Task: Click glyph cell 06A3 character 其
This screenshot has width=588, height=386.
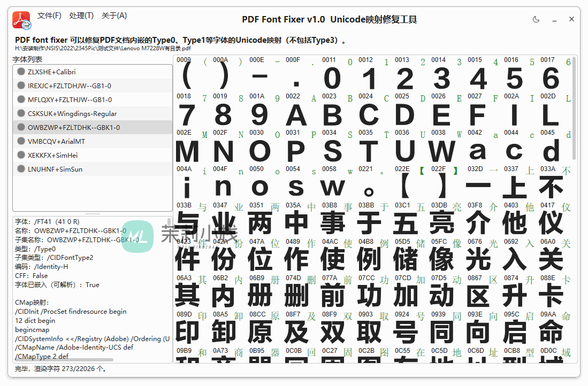Action: [x=192, y=292]
